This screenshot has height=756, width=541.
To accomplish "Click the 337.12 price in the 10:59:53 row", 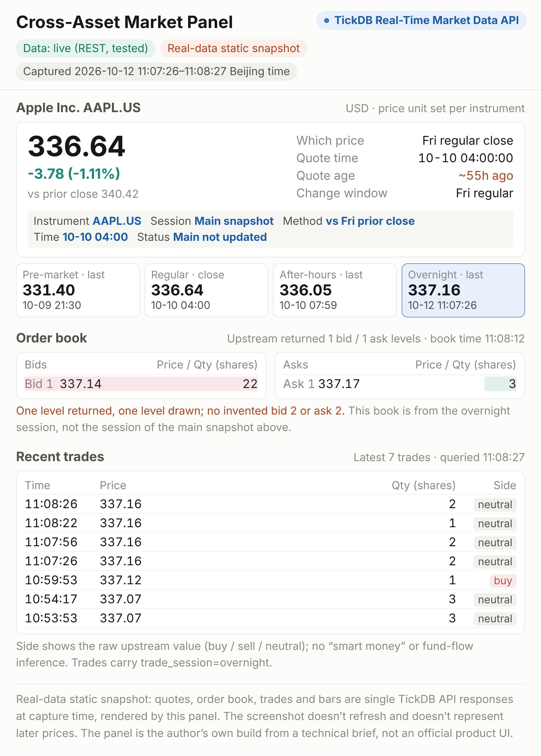I will 120,580.
